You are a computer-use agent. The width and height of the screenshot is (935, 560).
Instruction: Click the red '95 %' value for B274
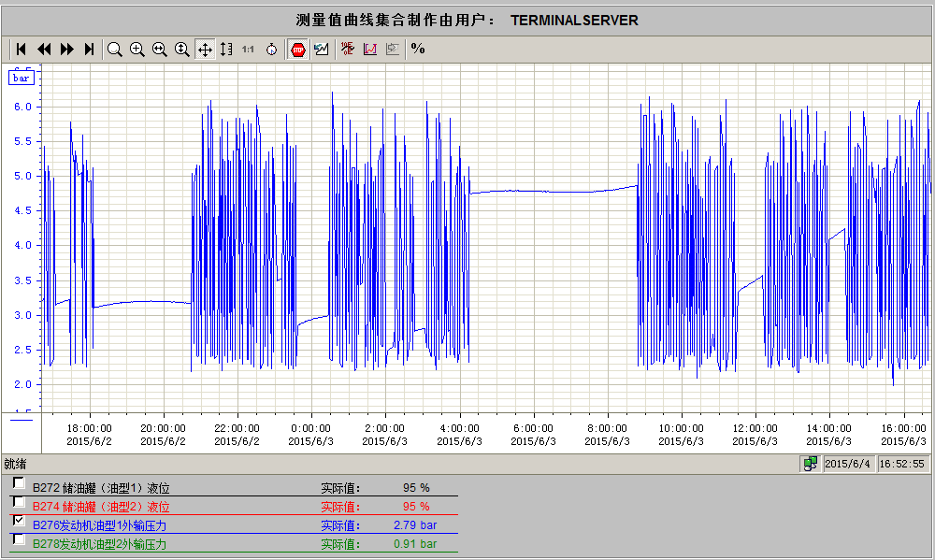tap(416, 507)
